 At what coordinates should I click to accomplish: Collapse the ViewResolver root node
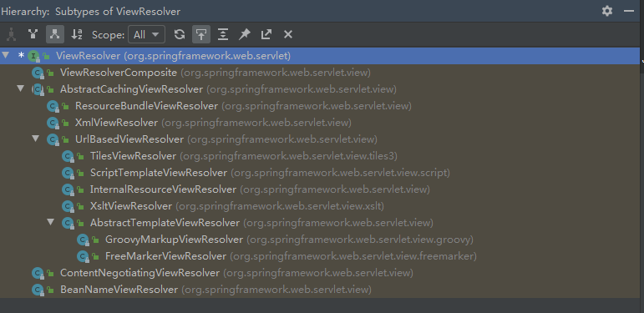click(x=5, y=55)
